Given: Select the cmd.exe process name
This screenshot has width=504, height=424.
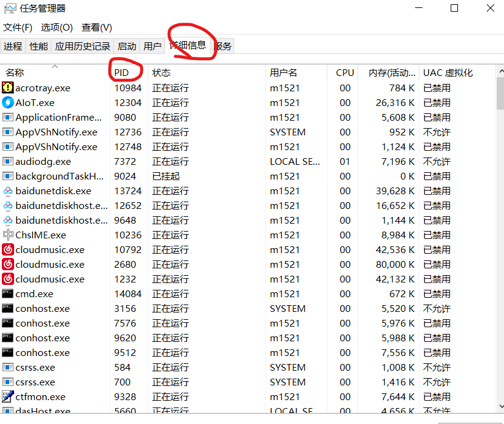Looking at the screenshot, I should [x=34, y=293].
